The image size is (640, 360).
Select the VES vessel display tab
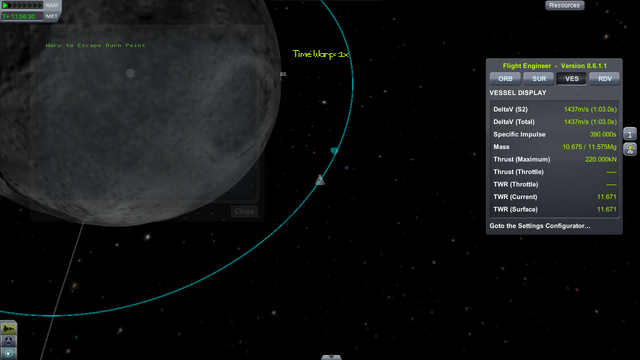pyautogui.click(x=572, y=79)
